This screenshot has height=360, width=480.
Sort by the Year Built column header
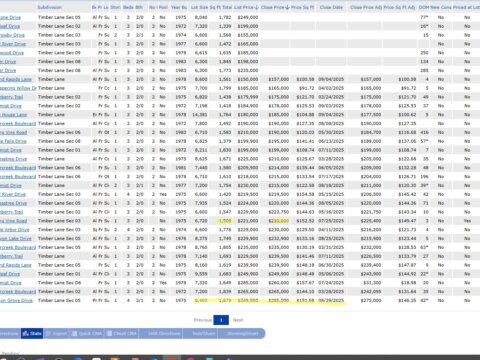pyautogui.click(x=179, y=7)
